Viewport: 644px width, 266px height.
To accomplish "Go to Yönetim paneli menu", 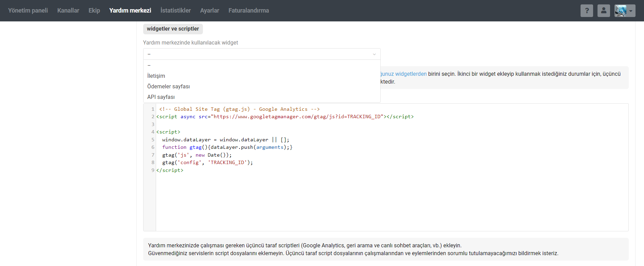I will tap(28, 11).
